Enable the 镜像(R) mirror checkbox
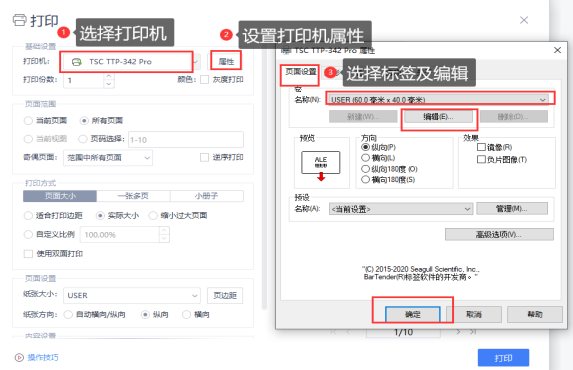Image resolution: width=573 pixels, height=370 pixels. pyautogui.click(x=481, y=147)
